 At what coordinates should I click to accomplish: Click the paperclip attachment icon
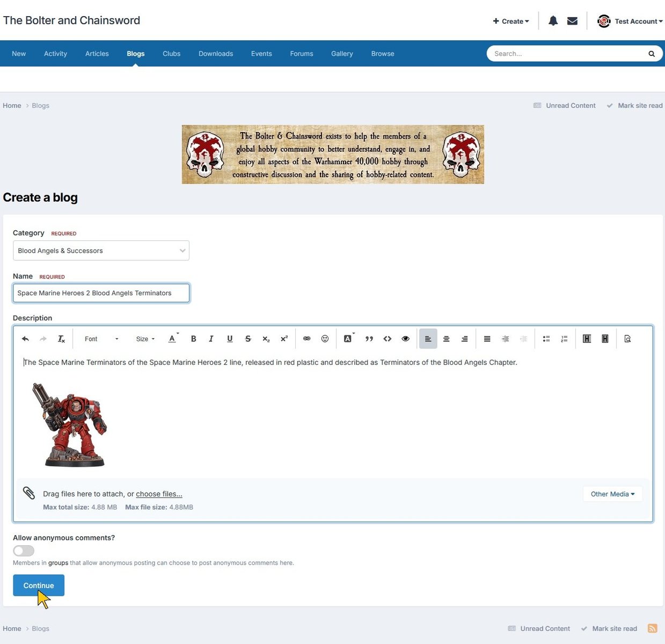pos(29,493)
